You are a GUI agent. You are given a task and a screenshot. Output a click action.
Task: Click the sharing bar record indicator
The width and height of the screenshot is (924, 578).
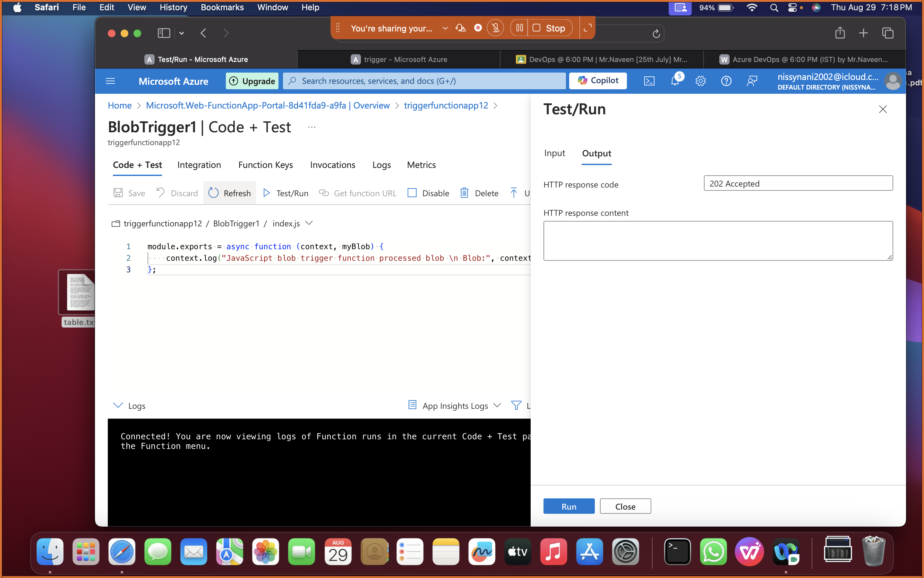(x=477, y=28)
